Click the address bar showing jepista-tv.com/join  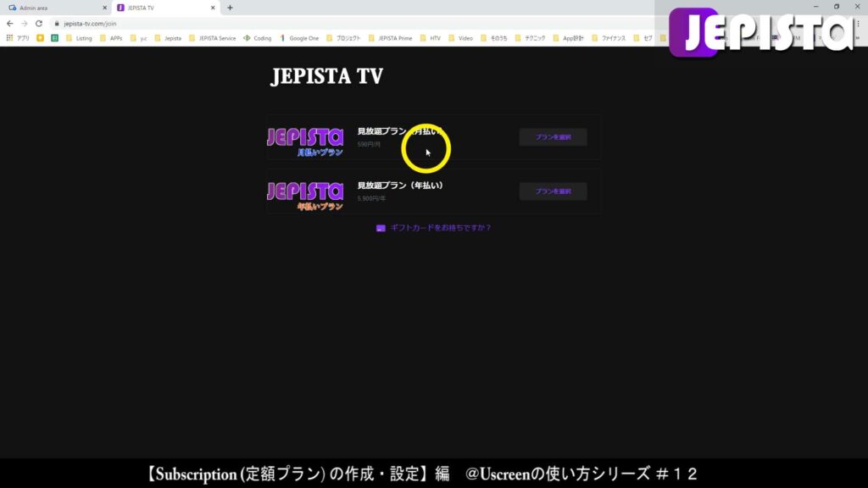tap(90, 24)
